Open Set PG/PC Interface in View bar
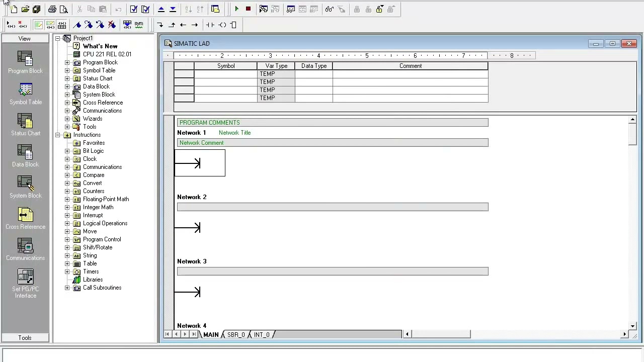 pyautogui.click(x=25, y=284)
